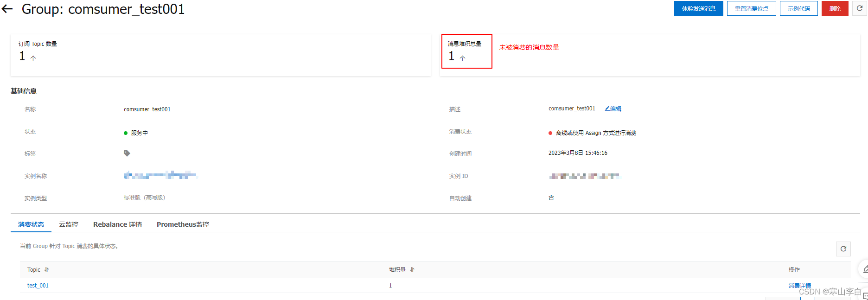Go back using the left arrow icon
The height and width of the screenshot is (300, 868).
click(7, 9)
